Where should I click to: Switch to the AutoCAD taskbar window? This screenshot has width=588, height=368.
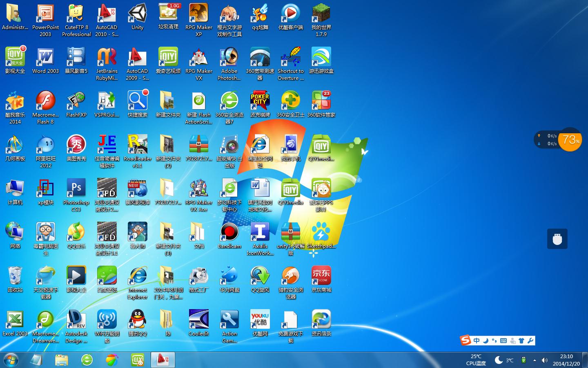[163, 360]
